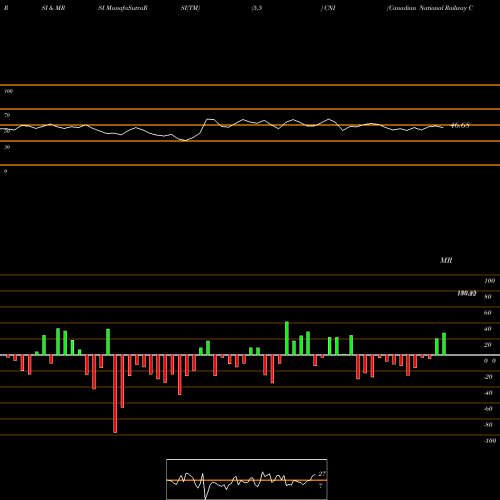500x500 pixels.
Task: Click the longest red bar in the MR histogram
Action: pyautogui.click(x=115, y=394)
